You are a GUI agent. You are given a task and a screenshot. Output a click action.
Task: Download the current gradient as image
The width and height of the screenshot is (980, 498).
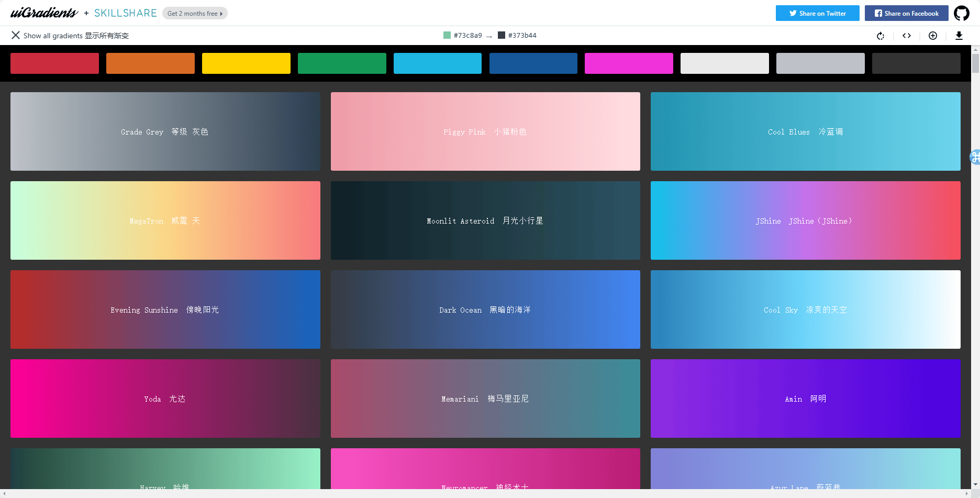pos(959,36)
